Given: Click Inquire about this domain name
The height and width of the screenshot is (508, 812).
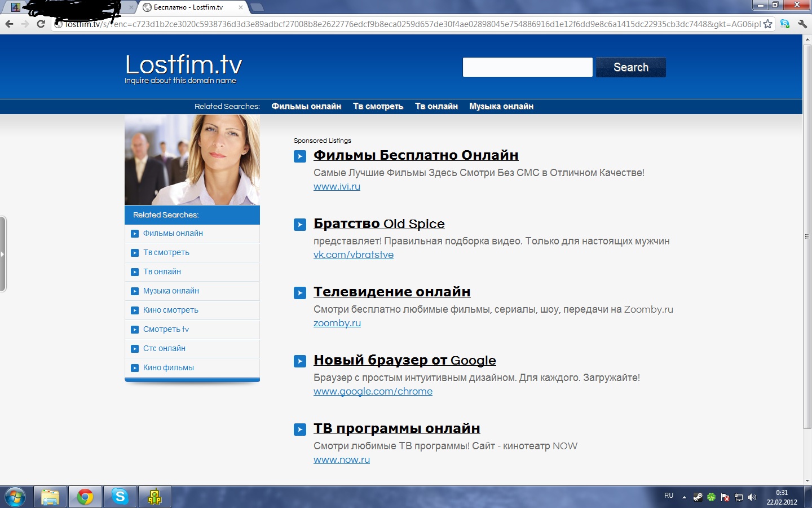Looking at the screenshot, I should [x=180, y=81].
